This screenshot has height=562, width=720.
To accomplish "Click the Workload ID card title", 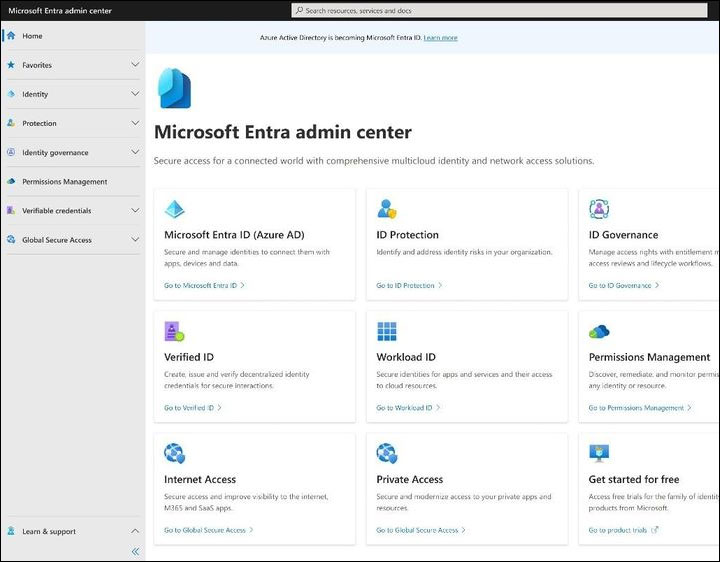I will tap(406, 357).
